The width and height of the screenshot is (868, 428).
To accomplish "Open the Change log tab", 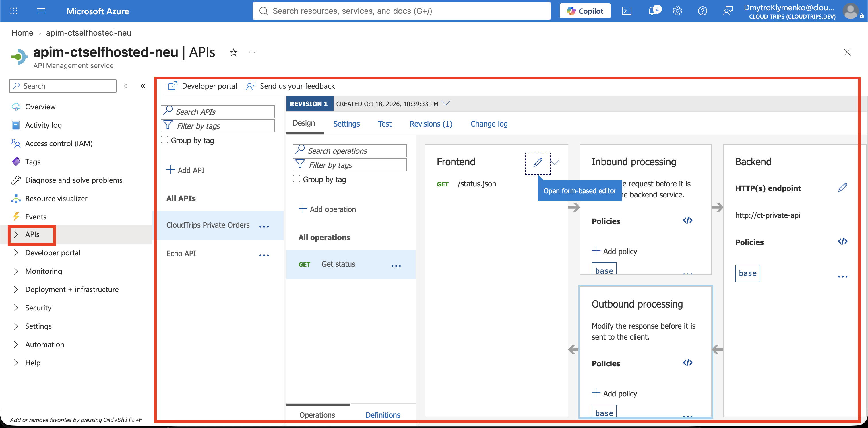I will click(x=489, y=124).
